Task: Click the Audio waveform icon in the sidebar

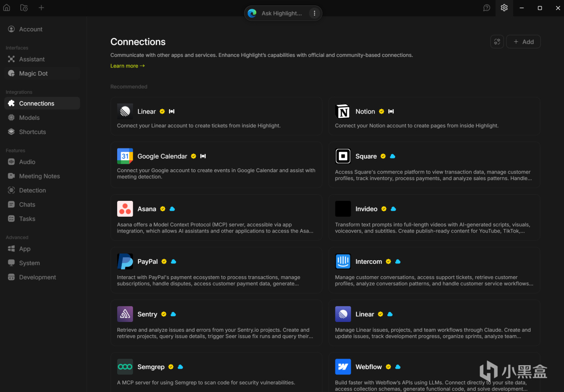Action: coord(11,162)
